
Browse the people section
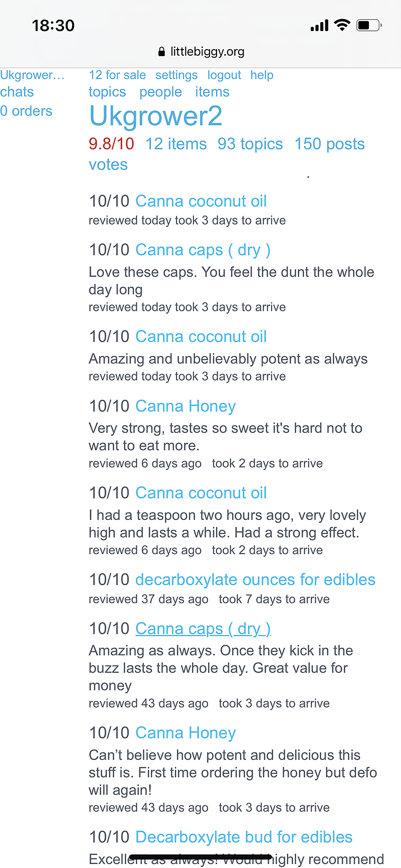(x=160, y=92)
